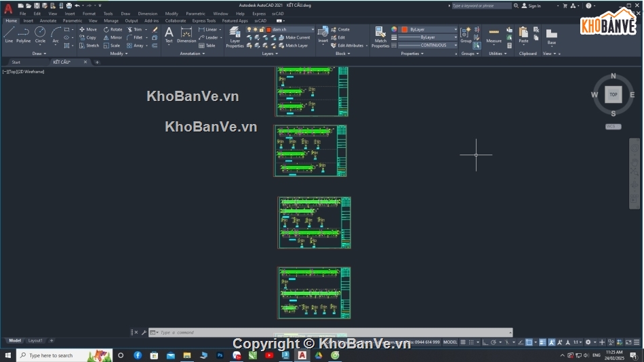This screenshot has height=362, width=644.
Task: Select the Circle tool
Action: (40, 35)
